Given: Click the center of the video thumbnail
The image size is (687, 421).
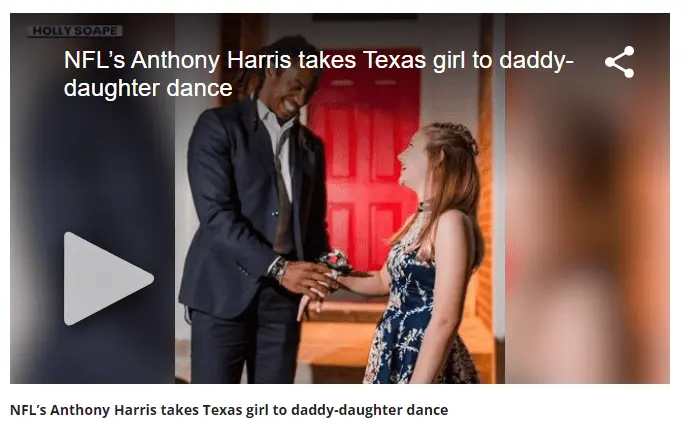Looking at the screenshot, I should pyautogui.click(x=340, y=198).
